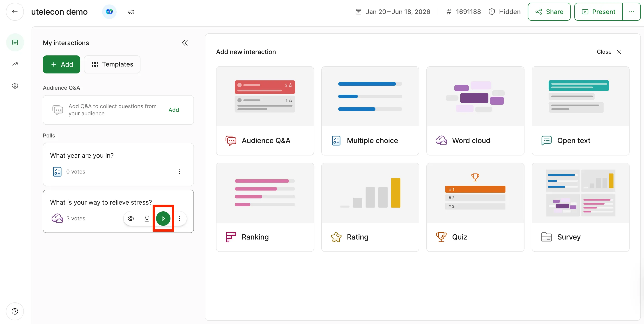
Task: Toggle results visibility eye on stress poll
Action: 131,219
